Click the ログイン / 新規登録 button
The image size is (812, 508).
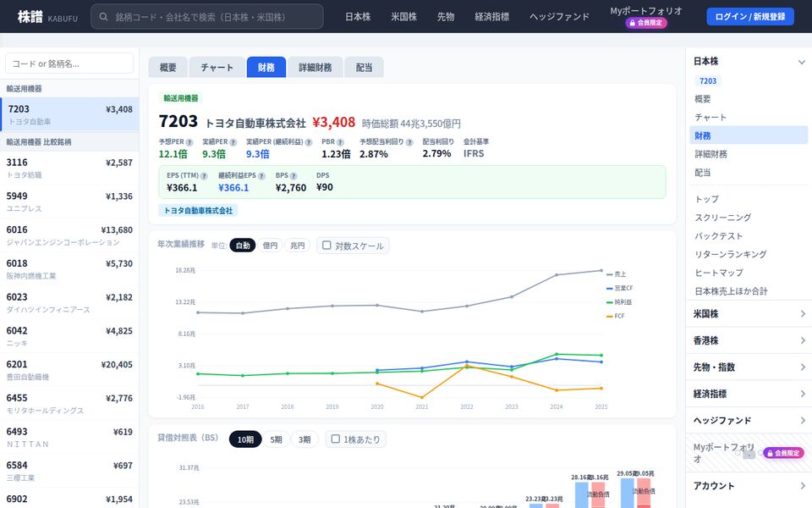(x=750, y=17)
